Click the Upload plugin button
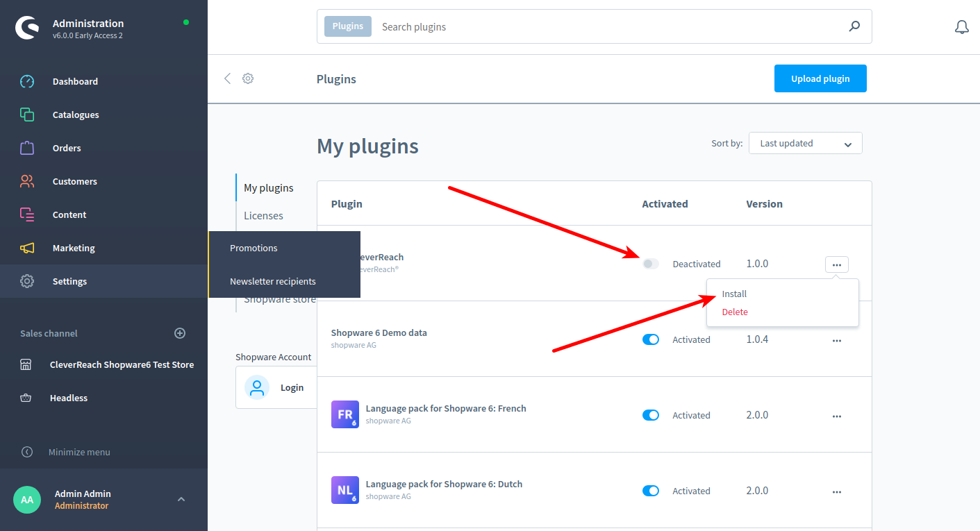980x531 pixels. tap(820, 78)
